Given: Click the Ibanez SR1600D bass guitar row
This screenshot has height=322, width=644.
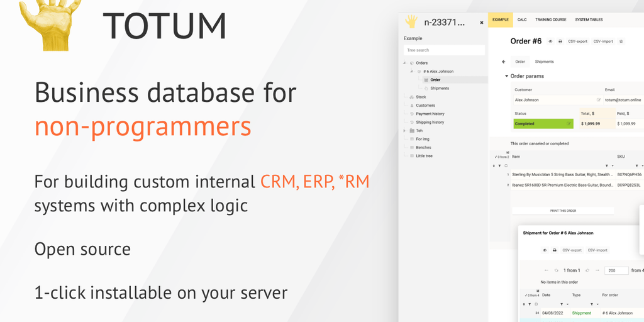Looking at the screenshot, I should pyautogui.click(x=563, y=186).
